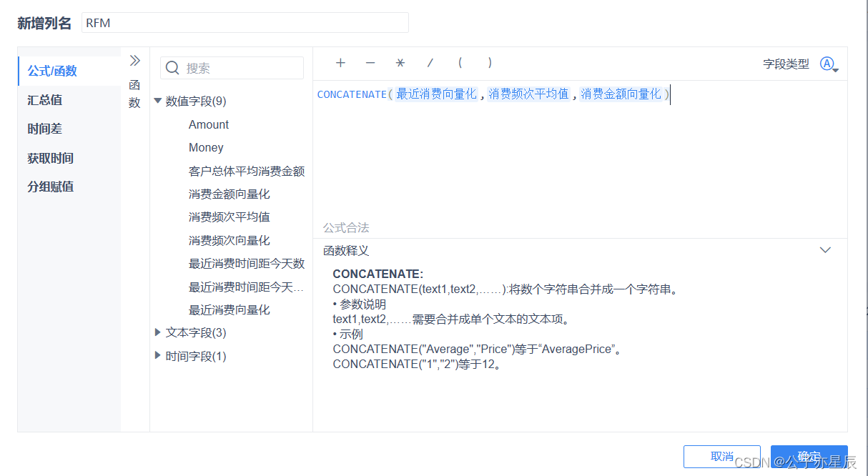Insert the minus operator
Image resolution: width=868 pixels, height=476 pixels.
(x=370, y=63)
